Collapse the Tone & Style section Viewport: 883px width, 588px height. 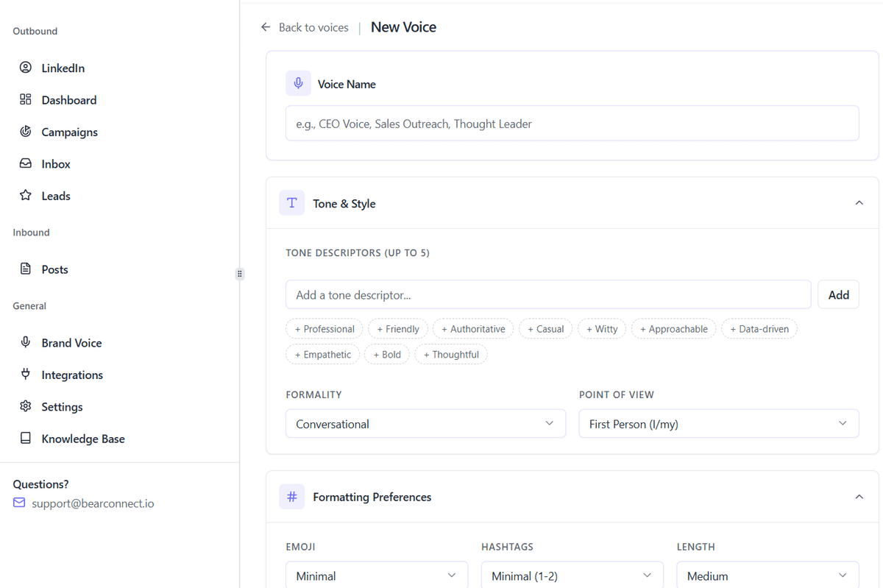point(859,203)
